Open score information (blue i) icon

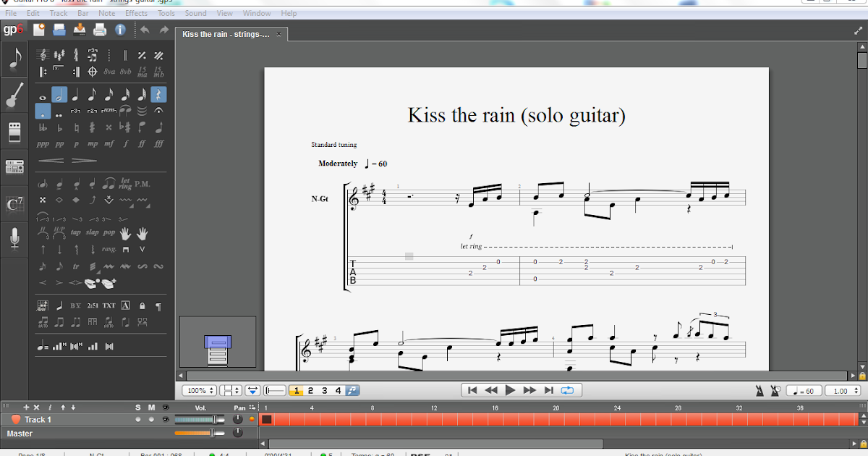point(120,30)
